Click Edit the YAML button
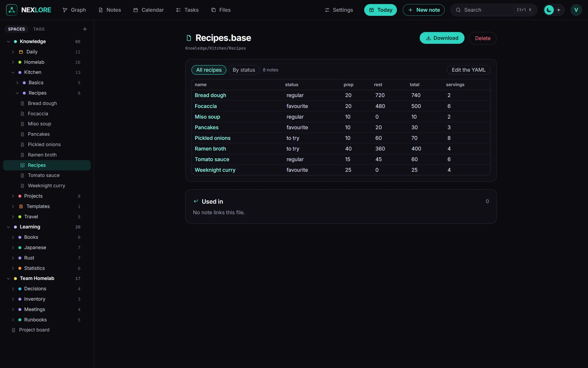The width and height of the screenshot is (588, 368). (x=468, y=70)
